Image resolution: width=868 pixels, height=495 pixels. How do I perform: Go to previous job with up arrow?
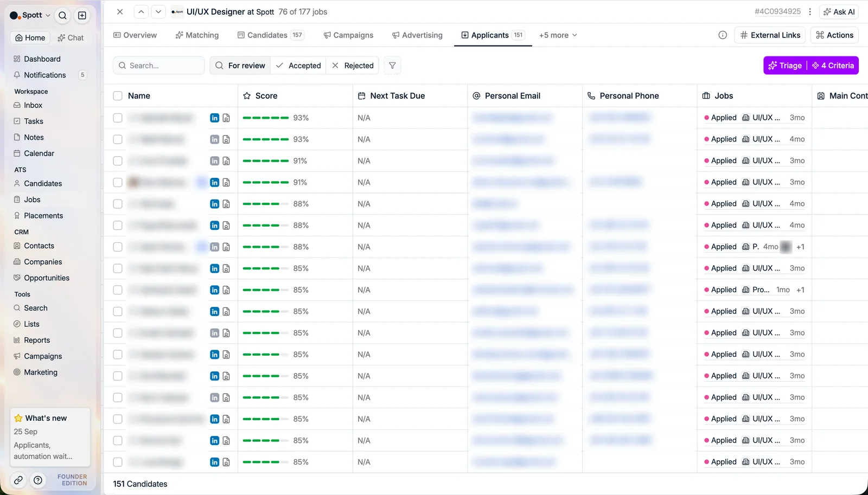point(141,11)
